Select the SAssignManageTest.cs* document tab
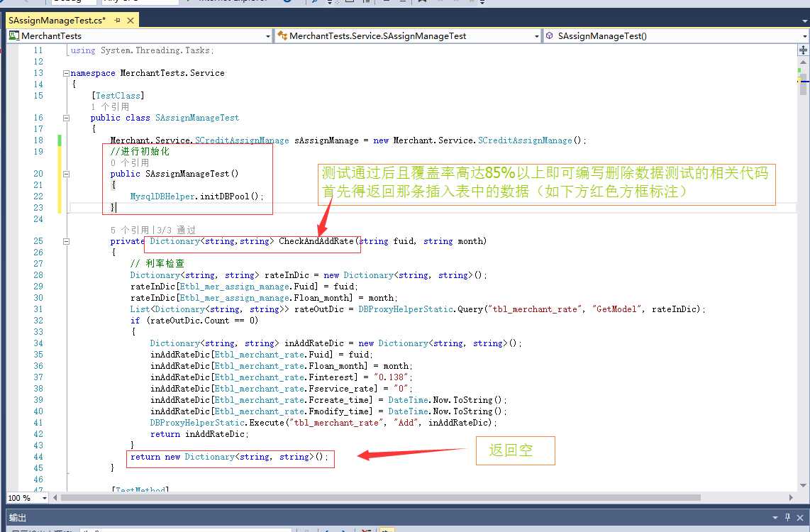The height and width of the screenshot is (532, 810). click(57, 20)
